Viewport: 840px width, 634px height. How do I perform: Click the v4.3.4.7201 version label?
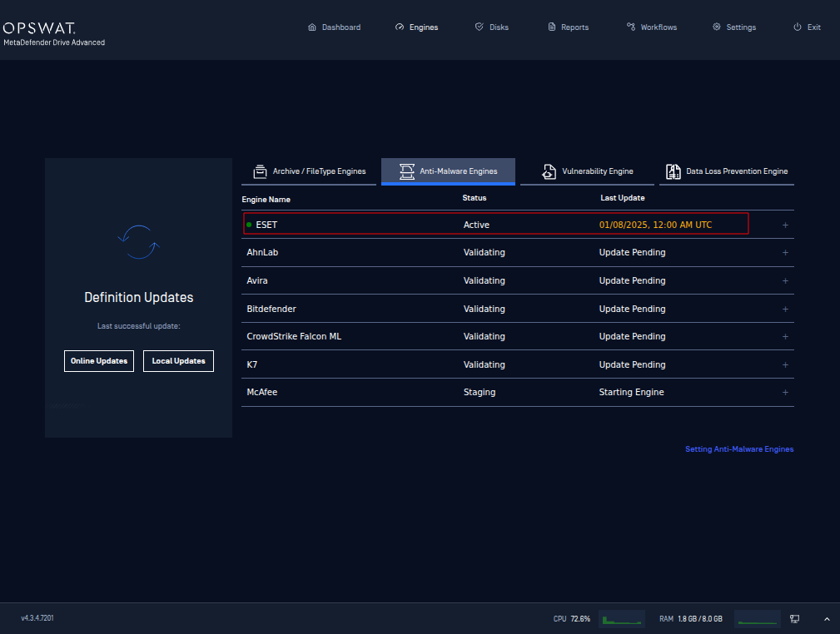tap(37, 618)
